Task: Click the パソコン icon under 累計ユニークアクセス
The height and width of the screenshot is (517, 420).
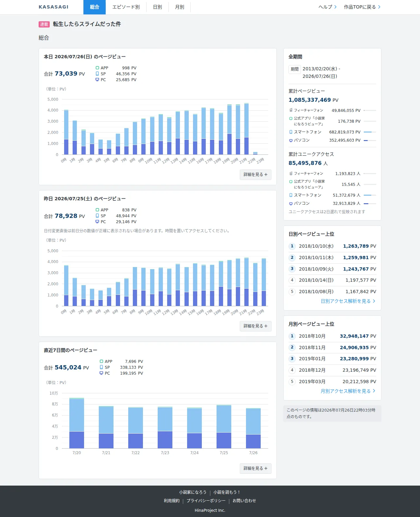Action: coord(291,204)
